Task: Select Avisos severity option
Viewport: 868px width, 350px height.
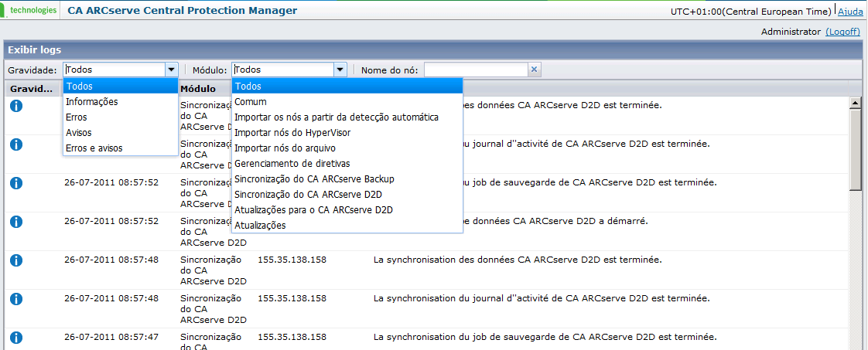Action: (x=121, y=133)
